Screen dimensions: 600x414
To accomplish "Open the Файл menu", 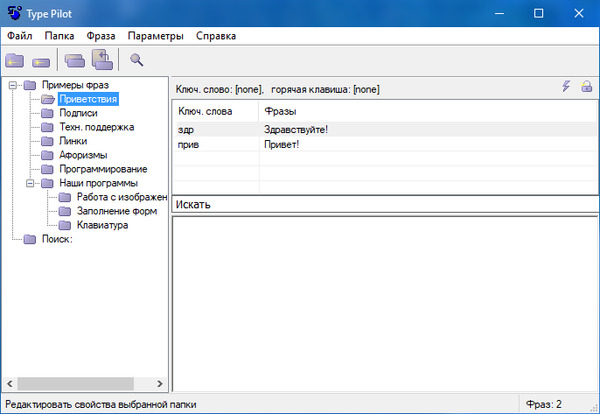I will 20,36.
